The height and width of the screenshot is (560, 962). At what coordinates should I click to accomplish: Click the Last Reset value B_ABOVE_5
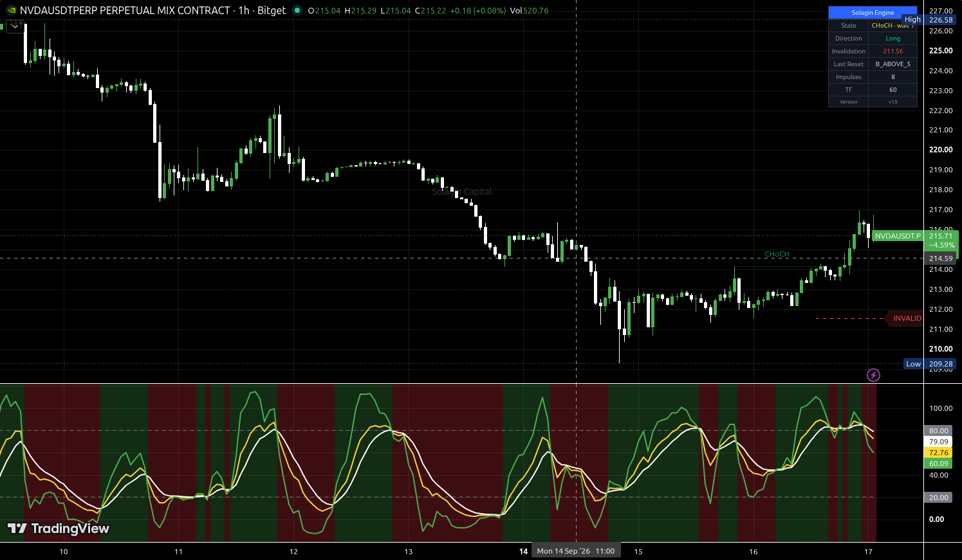tap(893, 64)
